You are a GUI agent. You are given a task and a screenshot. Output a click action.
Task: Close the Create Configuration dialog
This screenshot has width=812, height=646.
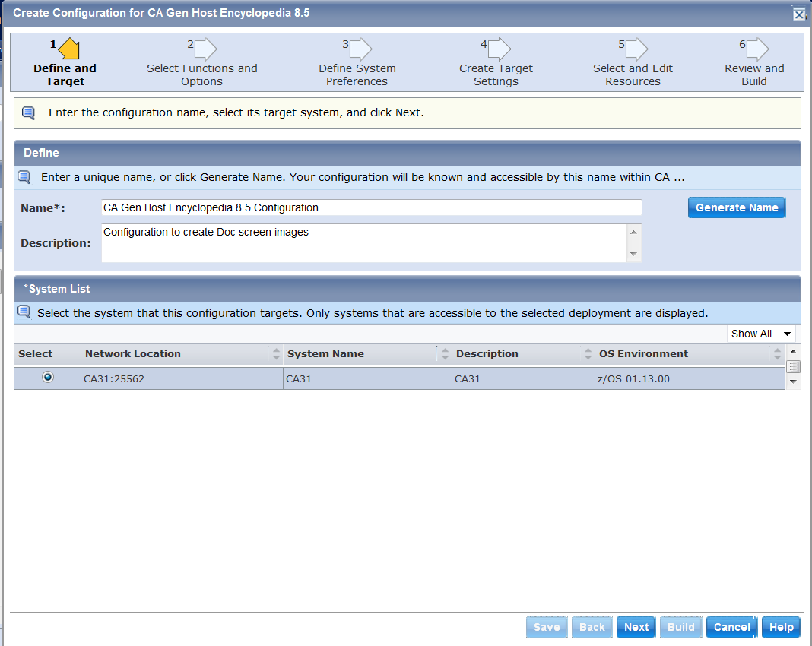(798, 14)
